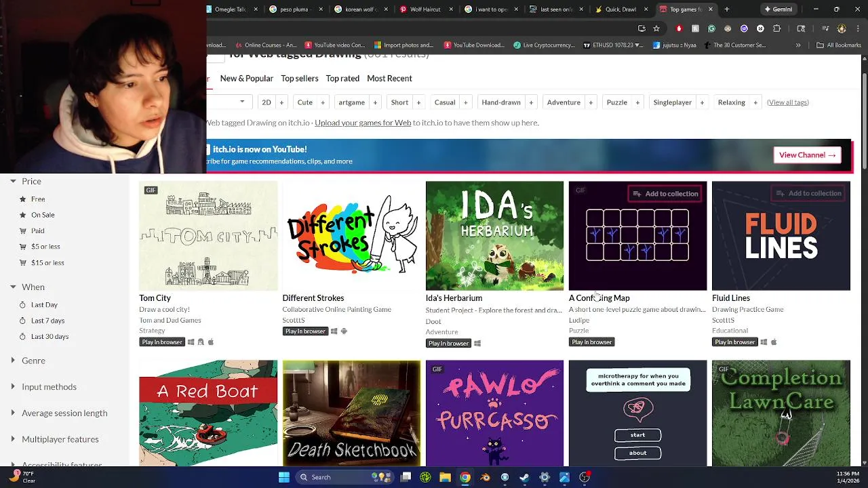The width and height of the screenshot is (868, 488).
Task: Add Puzzle tag with plus icon
Action: [639, 102]
